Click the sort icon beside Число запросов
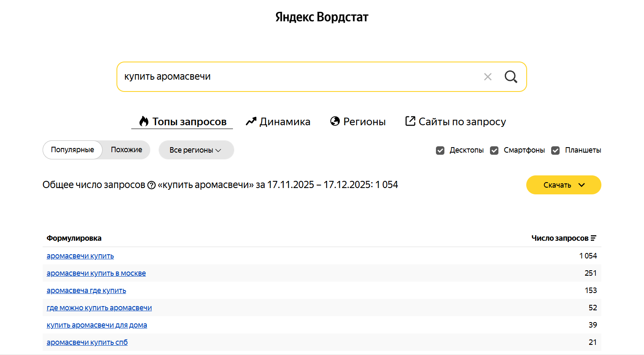 593,238
